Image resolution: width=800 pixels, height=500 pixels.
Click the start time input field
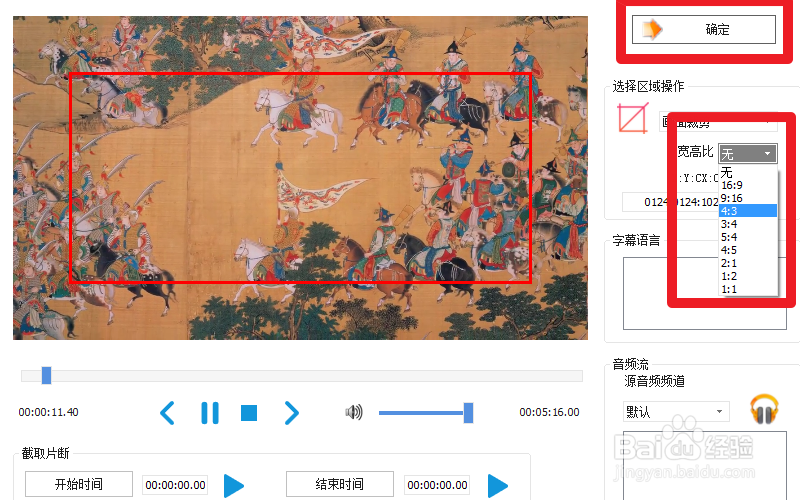coord(176,485)
